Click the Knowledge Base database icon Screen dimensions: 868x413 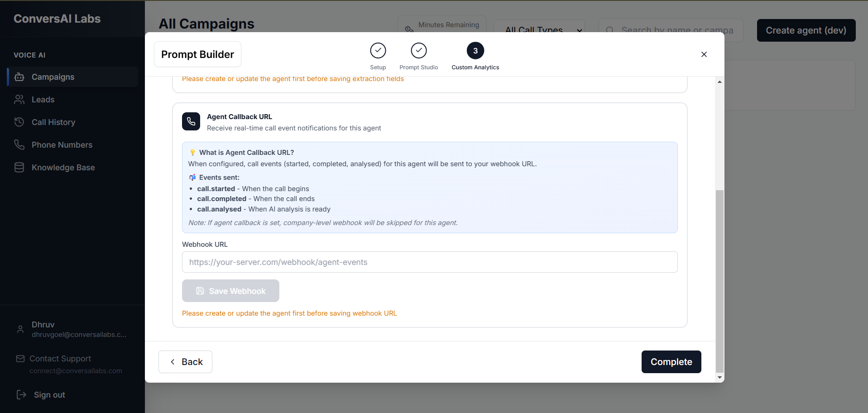pyautogui.click(x=19, y=168)
